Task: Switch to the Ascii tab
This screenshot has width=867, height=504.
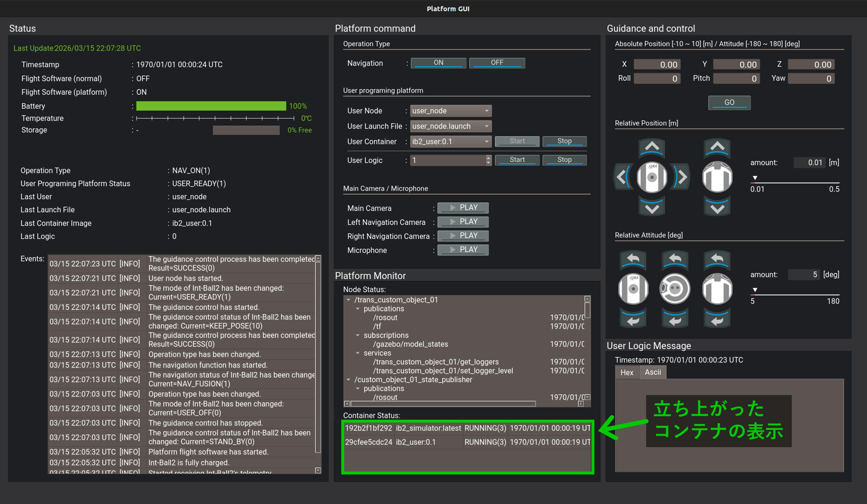Action: tap(653, 372)
